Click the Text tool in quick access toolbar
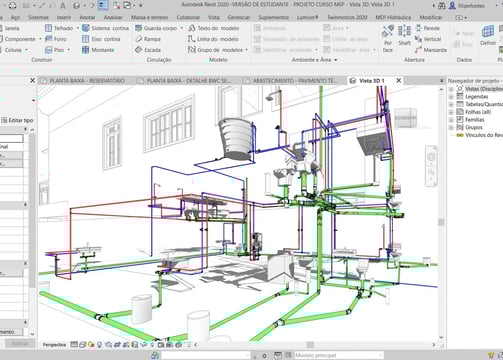 pyautogui.click(x=63, y=6)
